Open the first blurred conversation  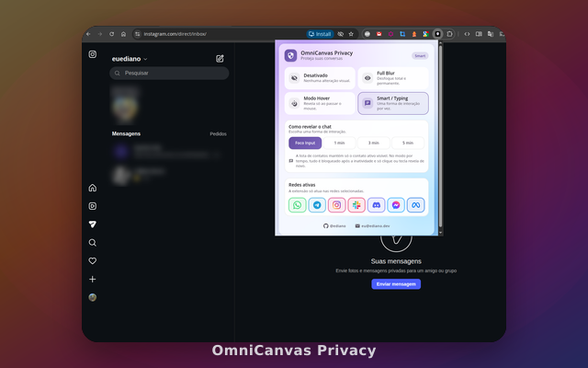point(167,151)
